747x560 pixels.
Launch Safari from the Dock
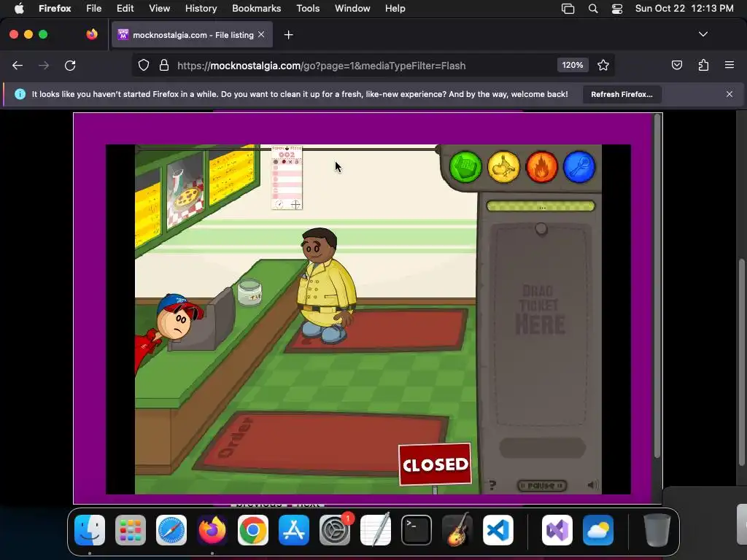tap(171, 530)
